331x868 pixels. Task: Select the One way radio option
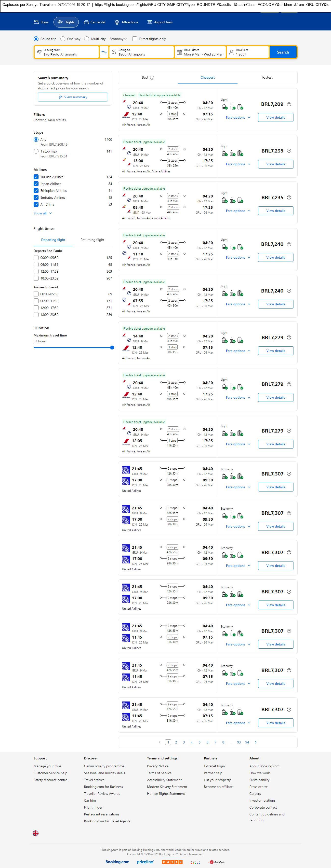click(x=63, y=39)
